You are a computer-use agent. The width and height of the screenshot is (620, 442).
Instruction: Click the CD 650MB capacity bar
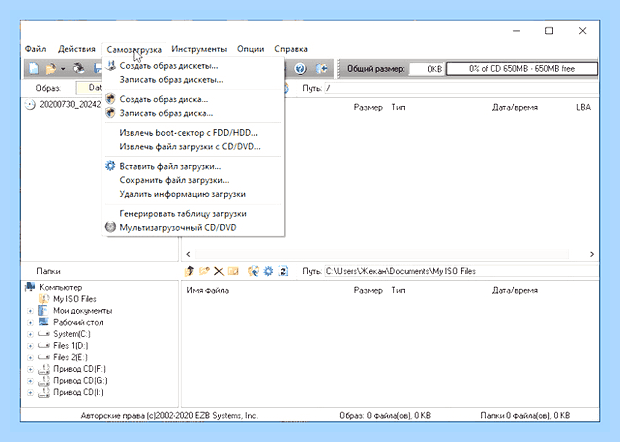pos(522,69)
